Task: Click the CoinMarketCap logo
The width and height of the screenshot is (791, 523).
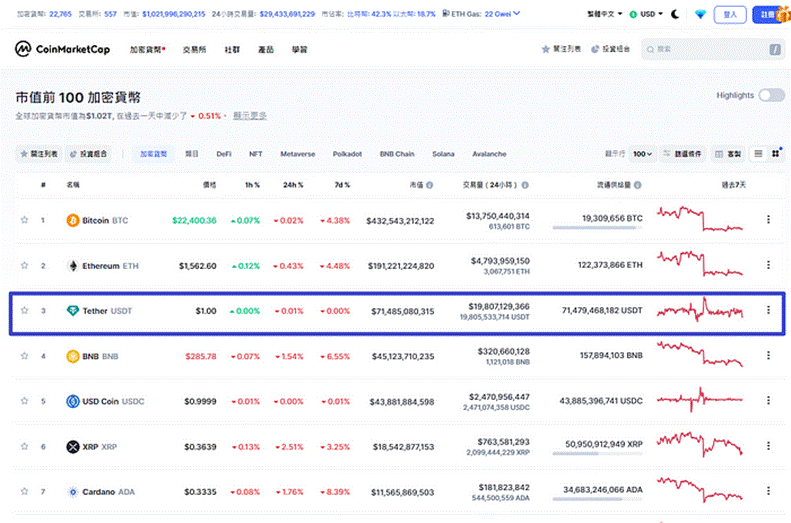Action: (x=62, y=49)
